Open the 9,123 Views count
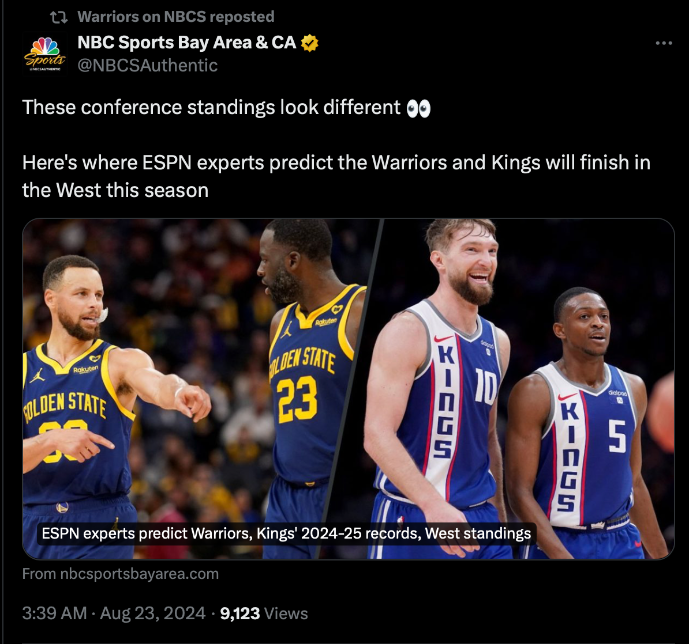This screenshot has height=644, width=689. (x=264, y=613)
